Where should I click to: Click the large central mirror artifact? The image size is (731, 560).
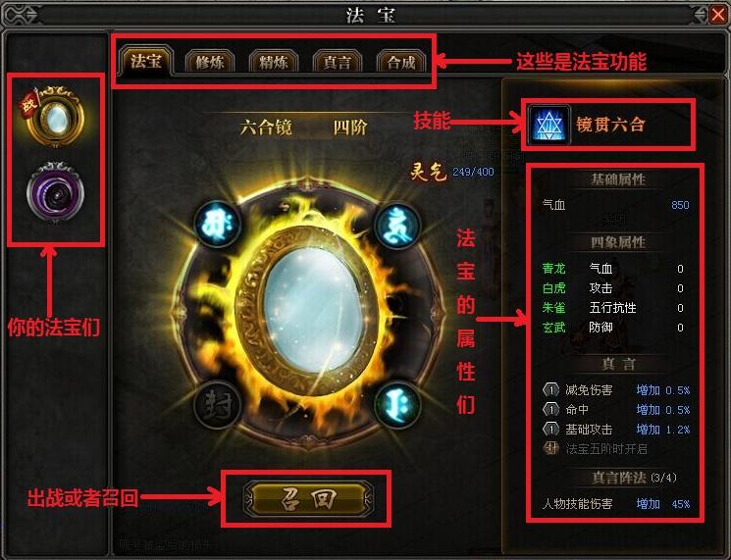coord(308,311)
